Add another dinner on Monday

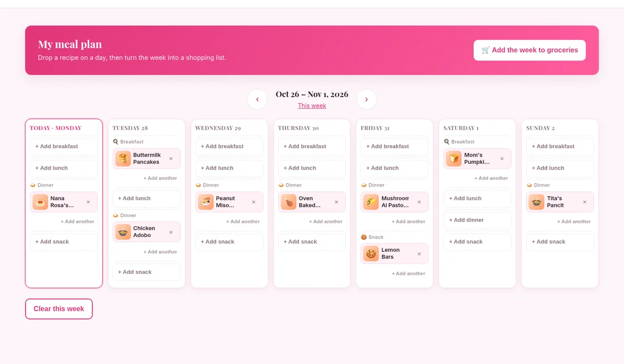[78, 222]
